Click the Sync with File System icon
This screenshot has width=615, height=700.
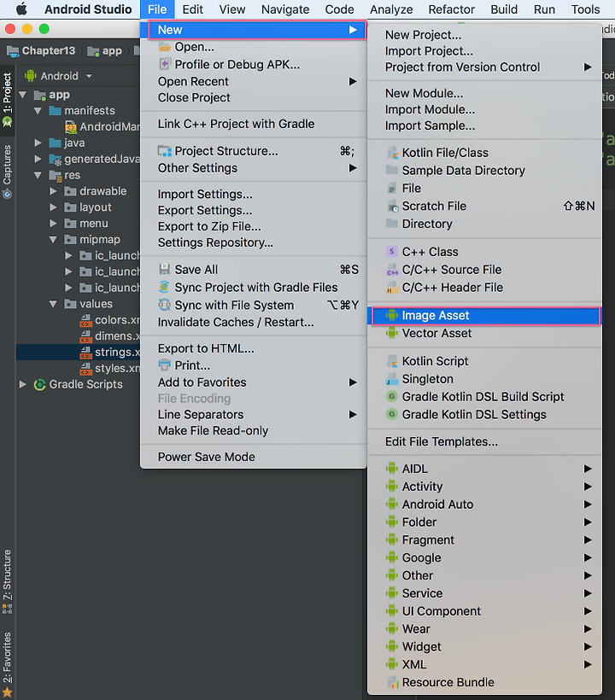coord(164,305)
